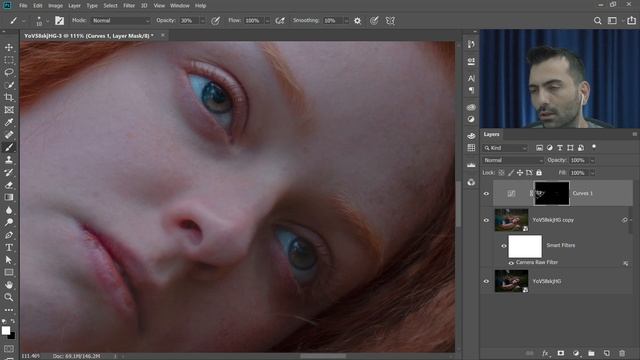Enable airbrush-style build-up

pyautogui.click(x=280, y=20)
